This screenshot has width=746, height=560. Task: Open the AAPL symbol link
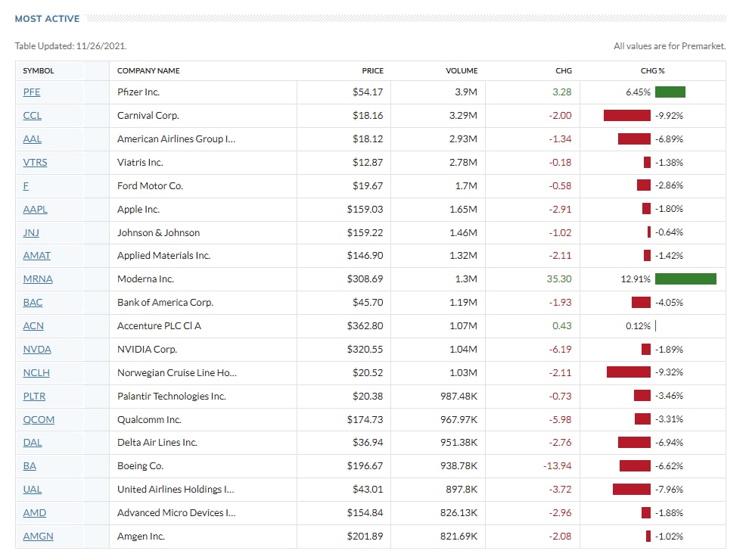point(36,209)
